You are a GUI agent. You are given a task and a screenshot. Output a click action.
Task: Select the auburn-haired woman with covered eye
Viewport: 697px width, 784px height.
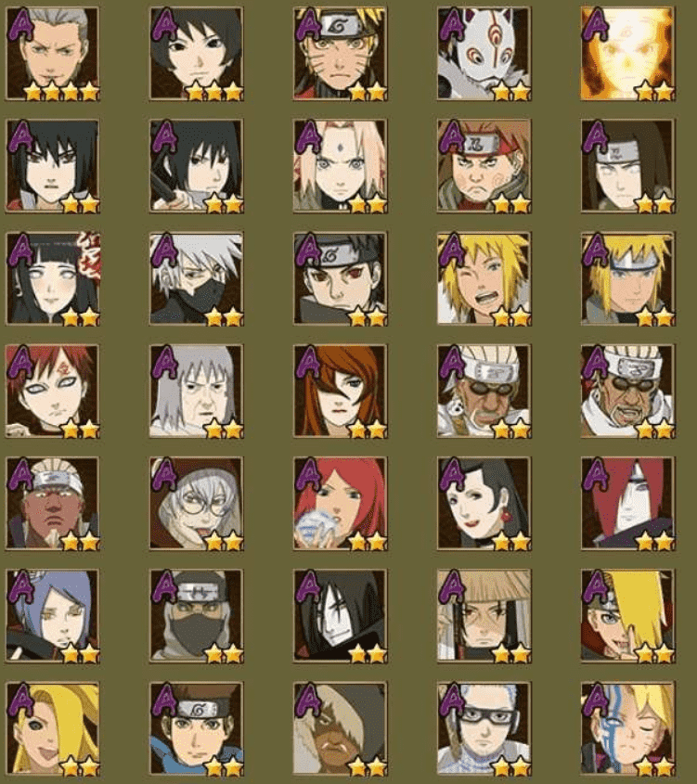(x=340, y=391)
